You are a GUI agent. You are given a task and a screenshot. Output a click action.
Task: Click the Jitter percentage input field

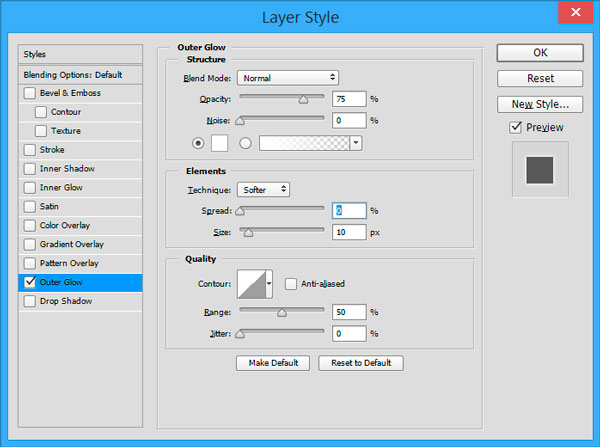pyautogui.click(x=349, y=334)
